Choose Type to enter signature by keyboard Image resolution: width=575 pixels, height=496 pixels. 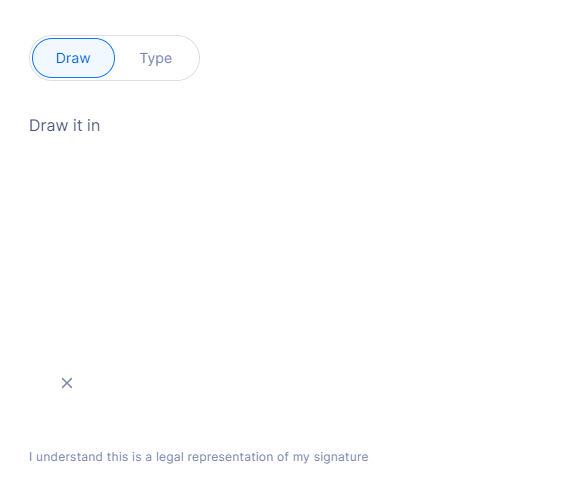pos(156,58)
